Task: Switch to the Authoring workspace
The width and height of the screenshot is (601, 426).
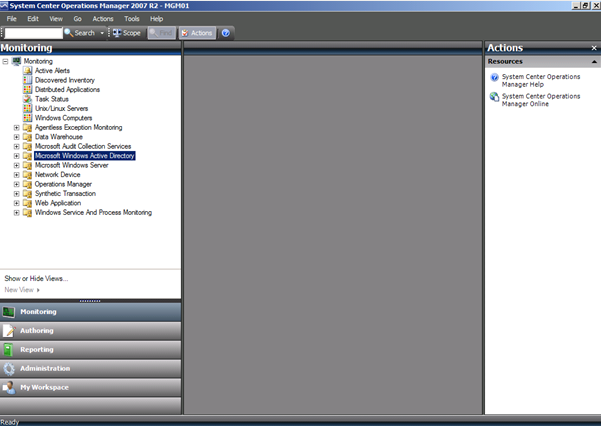Action: pyautogui.click(x=90, y=331)
